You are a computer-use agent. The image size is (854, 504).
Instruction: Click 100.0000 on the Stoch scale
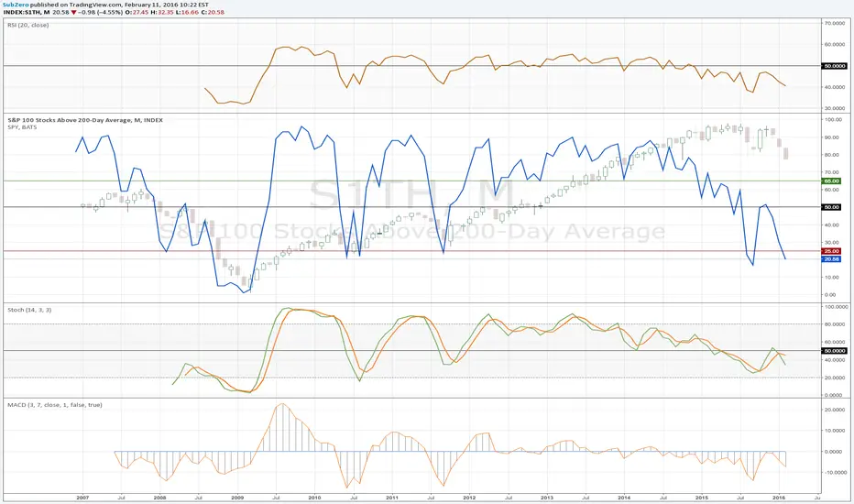pos(835,307)
